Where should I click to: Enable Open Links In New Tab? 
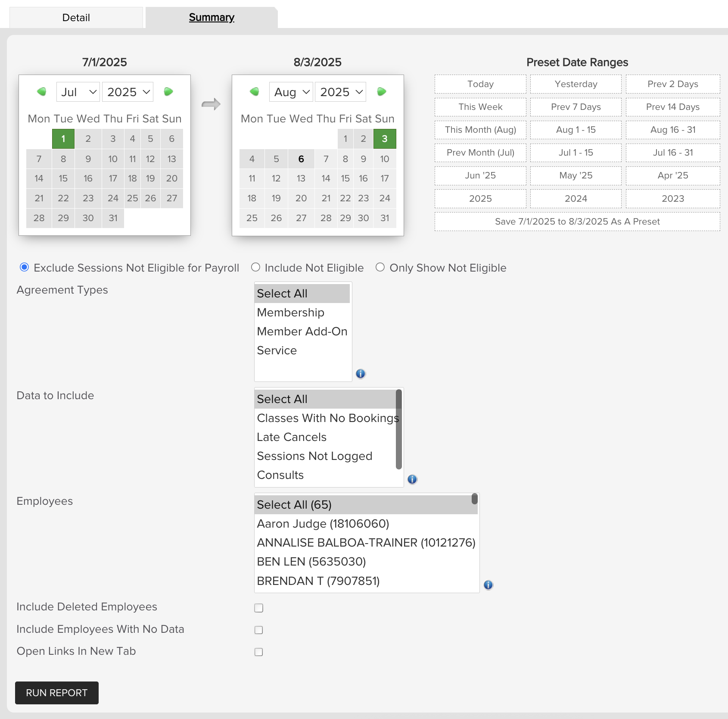[x=258, y=652]
